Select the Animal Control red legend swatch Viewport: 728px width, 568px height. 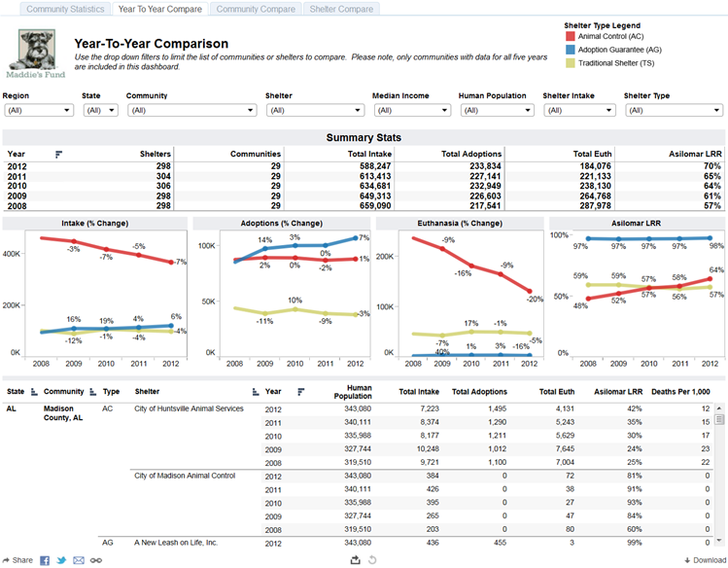pos(571,36)
